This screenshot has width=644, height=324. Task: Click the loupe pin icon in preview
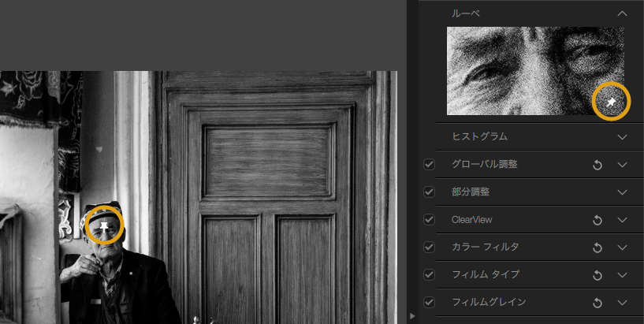(x=611, y=102)
